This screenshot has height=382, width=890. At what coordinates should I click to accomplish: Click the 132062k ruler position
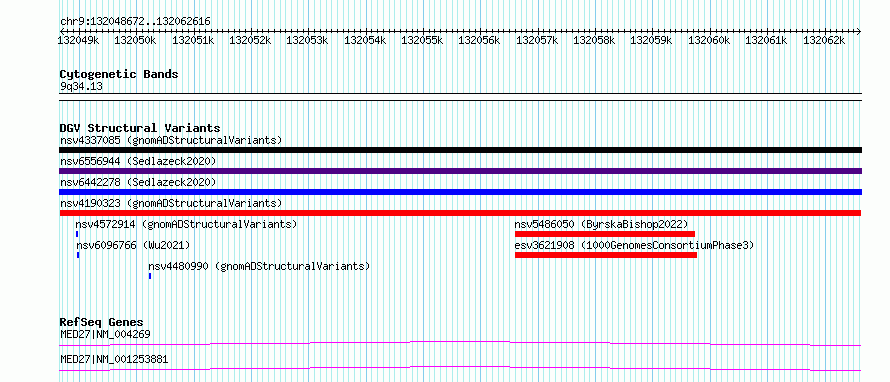click(x=824, y=41)
